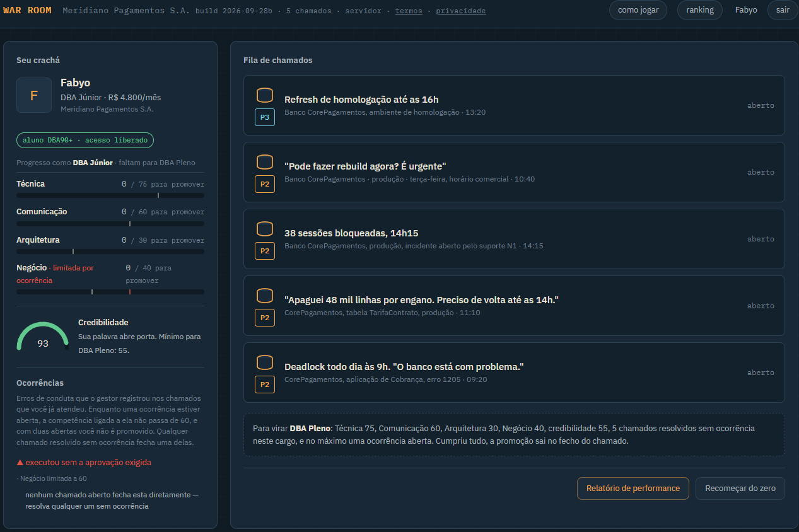
Task: Open the como jogar page
Action: pos(638,10)
